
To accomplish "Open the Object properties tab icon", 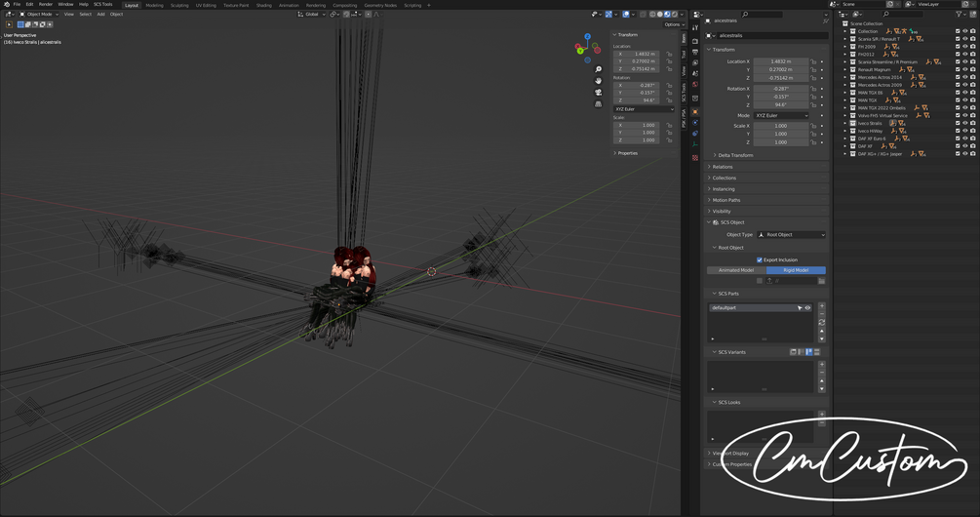I will (x=695, y=112).
